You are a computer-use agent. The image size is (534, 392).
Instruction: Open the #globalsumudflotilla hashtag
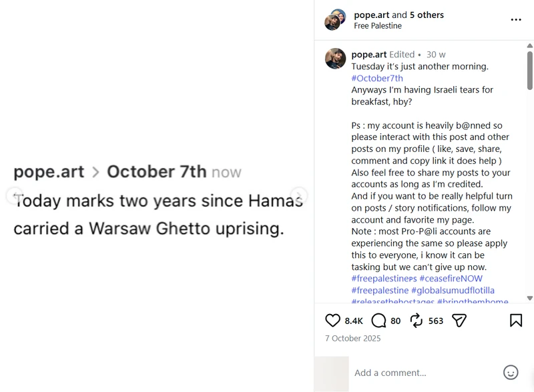pyautogui.click(x=453, y=291)
